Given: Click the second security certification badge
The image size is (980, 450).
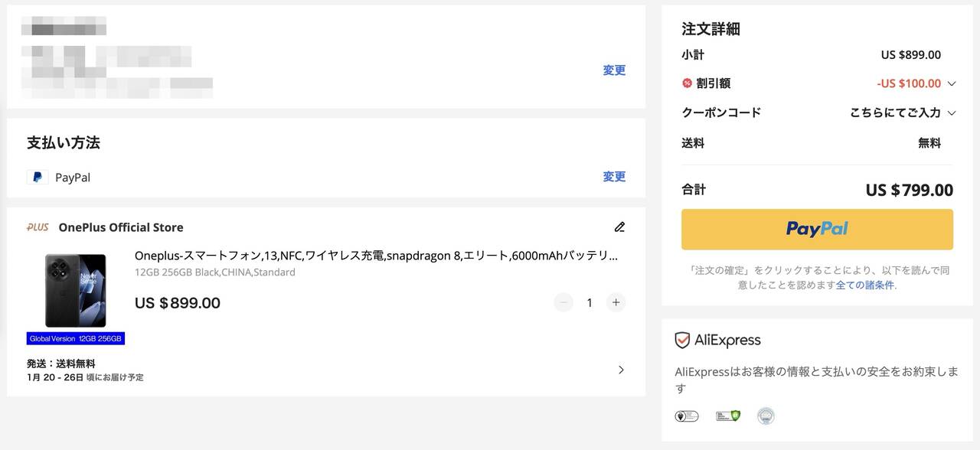Looking at the screenshot, I should (x=727, y=416).
